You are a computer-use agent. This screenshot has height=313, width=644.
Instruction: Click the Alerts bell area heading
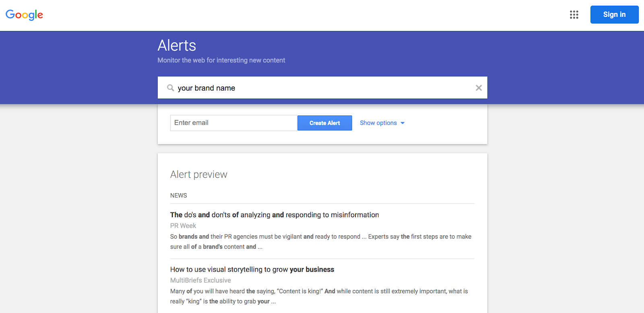177,45
